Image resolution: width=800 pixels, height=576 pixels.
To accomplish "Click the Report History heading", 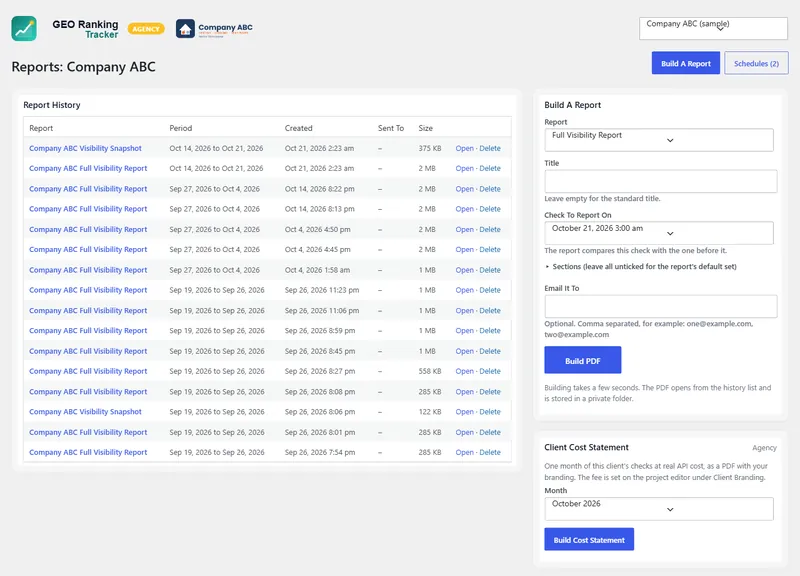I will 52,105.
